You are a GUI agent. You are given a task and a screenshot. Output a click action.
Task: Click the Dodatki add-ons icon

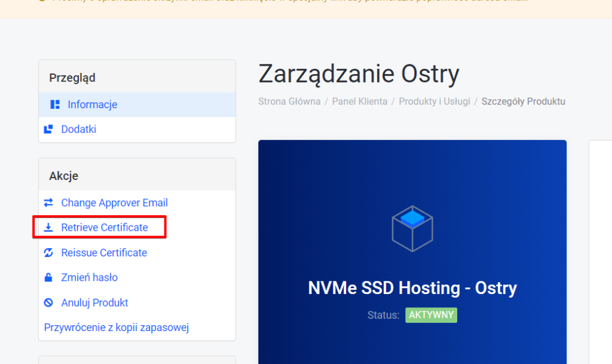[x=48, y=129]
